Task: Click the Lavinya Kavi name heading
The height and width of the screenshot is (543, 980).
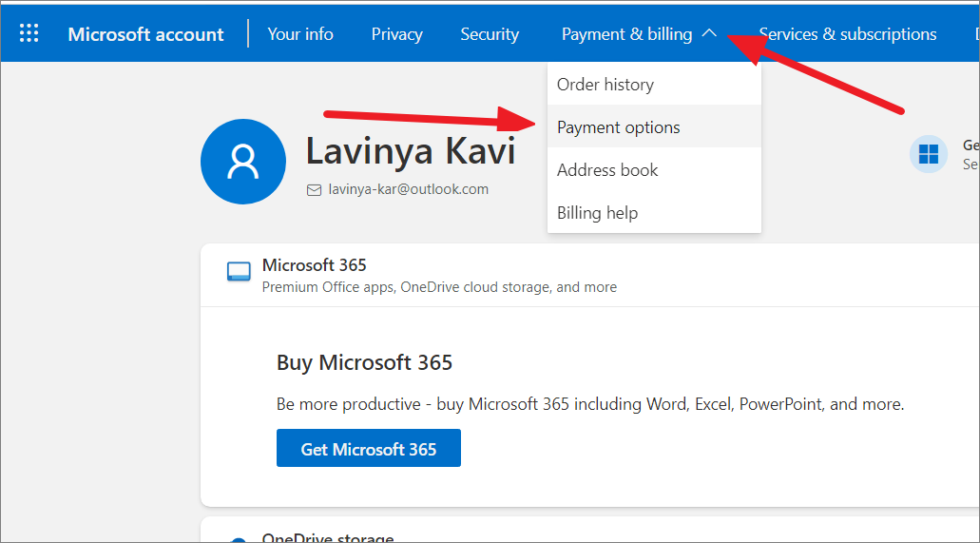Action: (x=410, y=151)
